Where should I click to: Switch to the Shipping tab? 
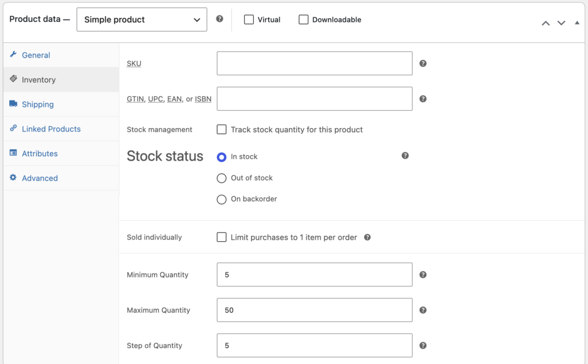pyautogui.click(x=61, y=104)
